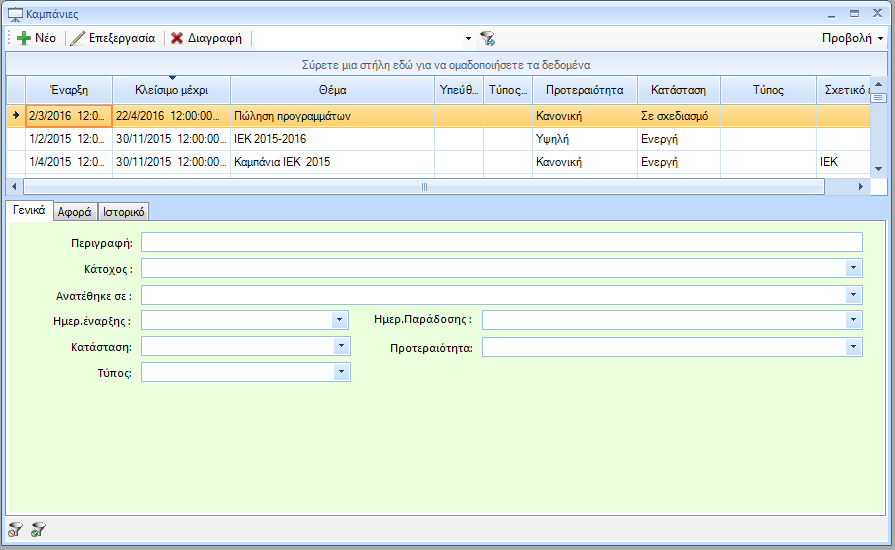895x550 pixels.
Task: Click the Επεξεργασία pencil button
Action: [x=113, y=38]
